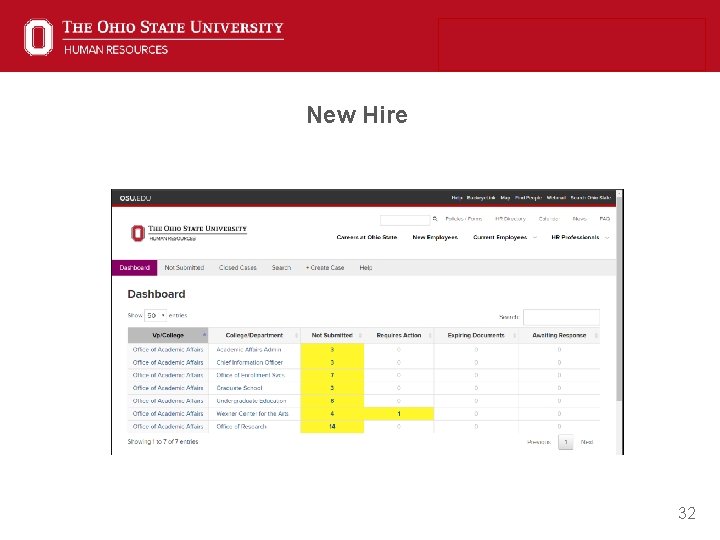
Task: Open the Wexner Center for the Arts link
Action: point(252,414)
